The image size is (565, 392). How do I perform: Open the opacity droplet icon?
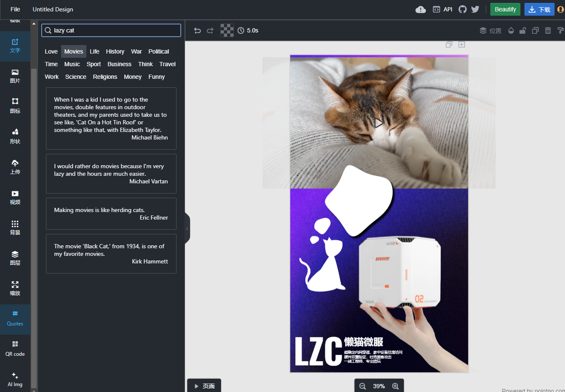click(x=511, y=30)
